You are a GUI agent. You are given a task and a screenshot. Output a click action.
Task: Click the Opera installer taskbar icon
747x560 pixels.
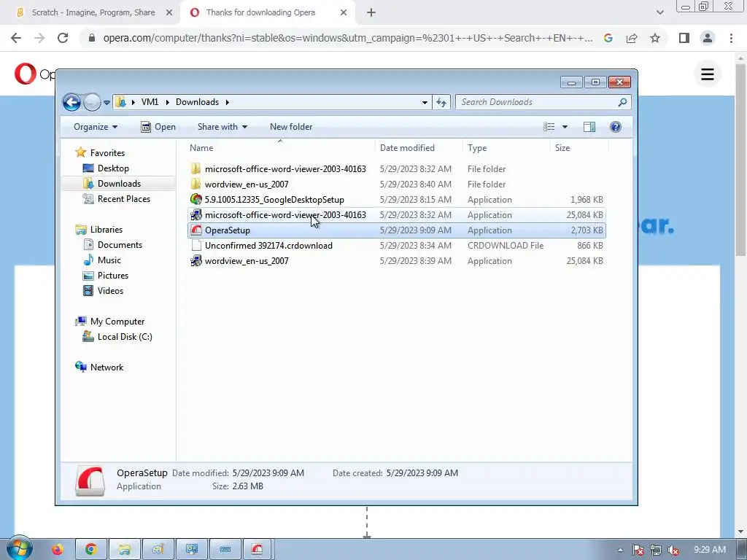[258, 550]
